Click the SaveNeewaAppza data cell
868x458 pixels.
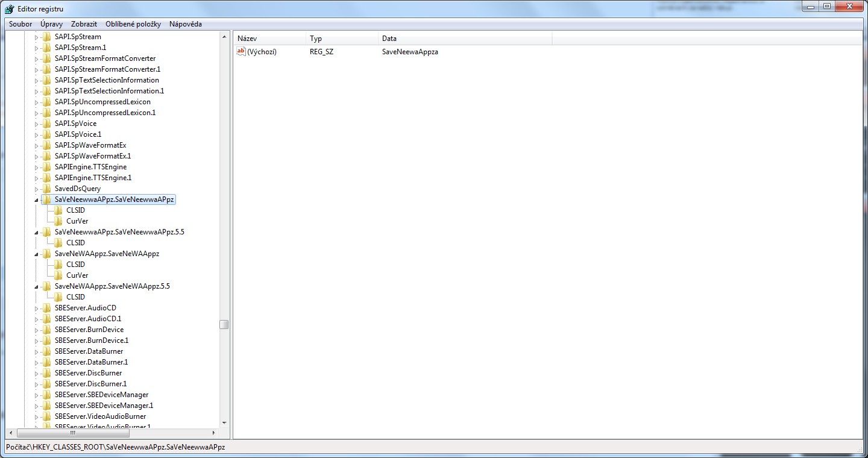(410, 52)
